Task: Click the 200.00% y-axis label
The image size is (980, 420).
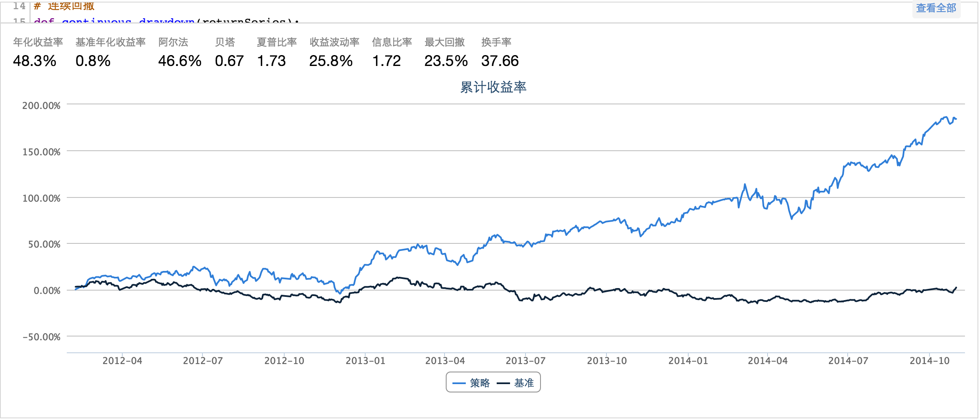Action: pos(41,106)
